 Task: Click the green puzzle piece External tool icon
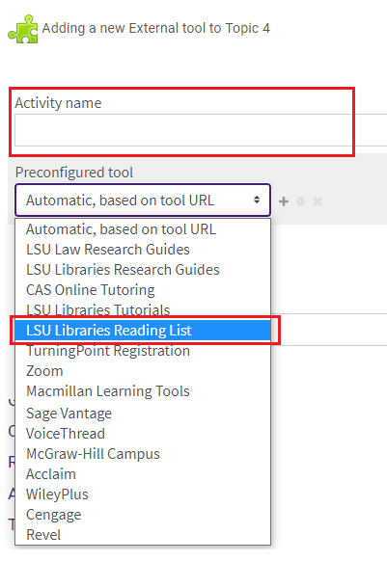(23, 29)
